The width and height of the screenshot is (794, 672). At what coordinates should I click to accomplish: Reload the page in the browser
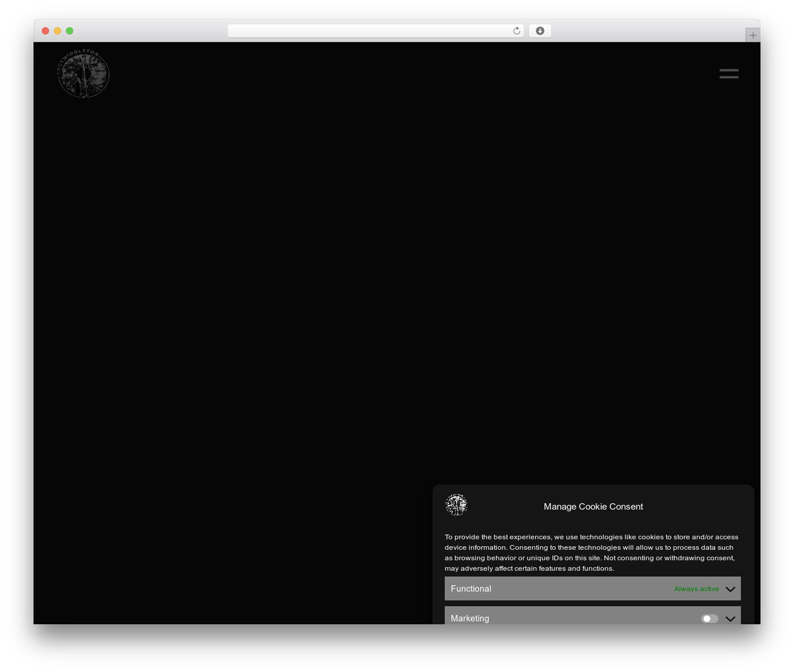tap(517, 31)
